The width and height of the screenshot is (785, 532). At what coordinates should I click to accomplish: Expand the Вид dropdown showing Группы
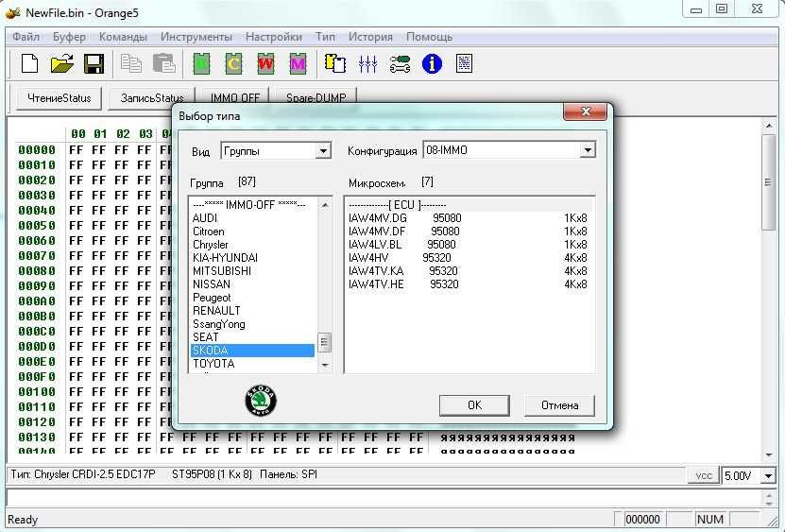tap(324, 151)
